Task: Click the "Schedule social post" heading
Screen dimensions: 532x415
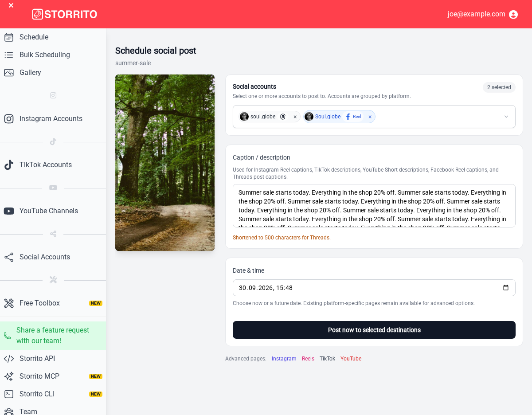Action: click(156, 51)
